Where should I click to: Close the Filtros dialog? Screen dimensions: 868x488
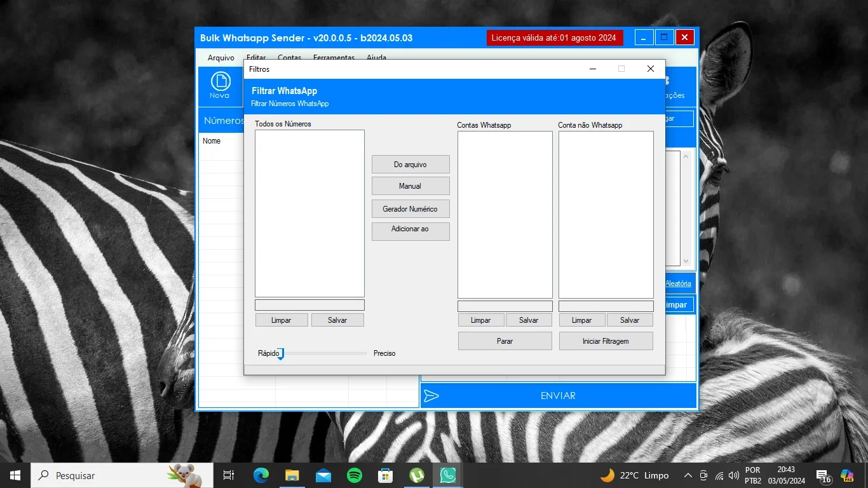651,69
